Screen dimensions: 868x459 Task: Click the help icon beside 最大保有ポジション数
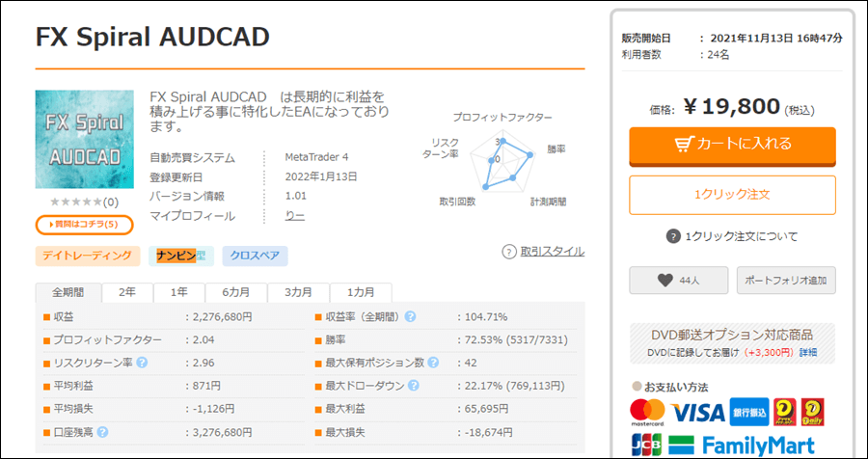pyautogui.click(x=433, y=363)
